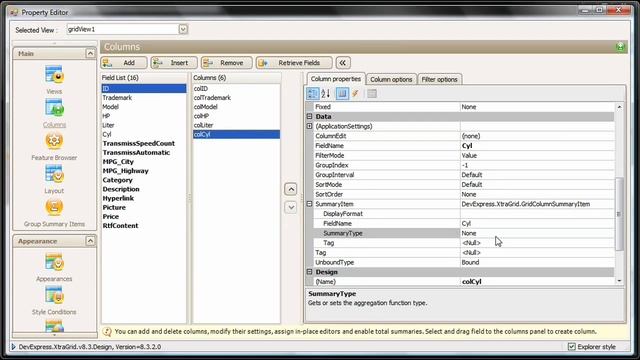Open the Columns section icon

(x=54, y=108)
